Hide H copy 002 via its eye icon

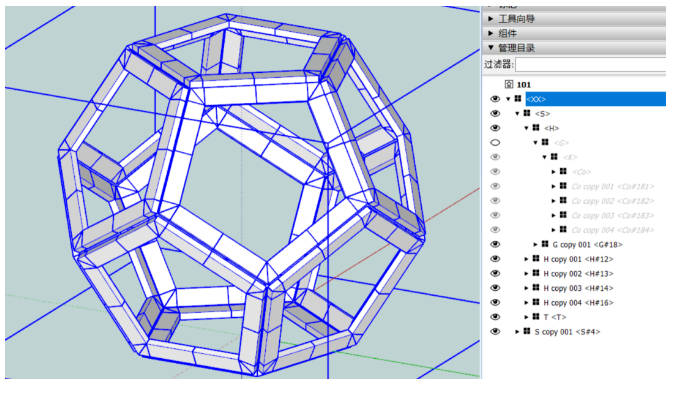[x=495, y=273]
